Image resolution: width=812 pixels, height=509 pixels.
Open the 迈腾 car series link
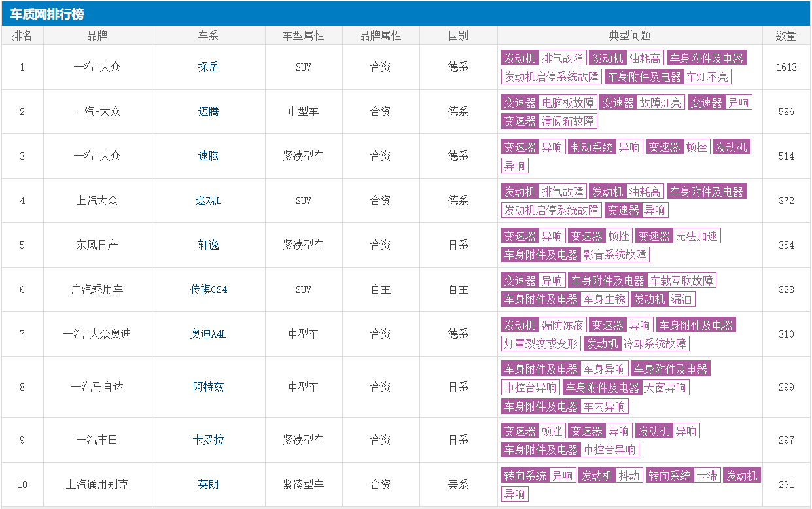tap(208, 111)
